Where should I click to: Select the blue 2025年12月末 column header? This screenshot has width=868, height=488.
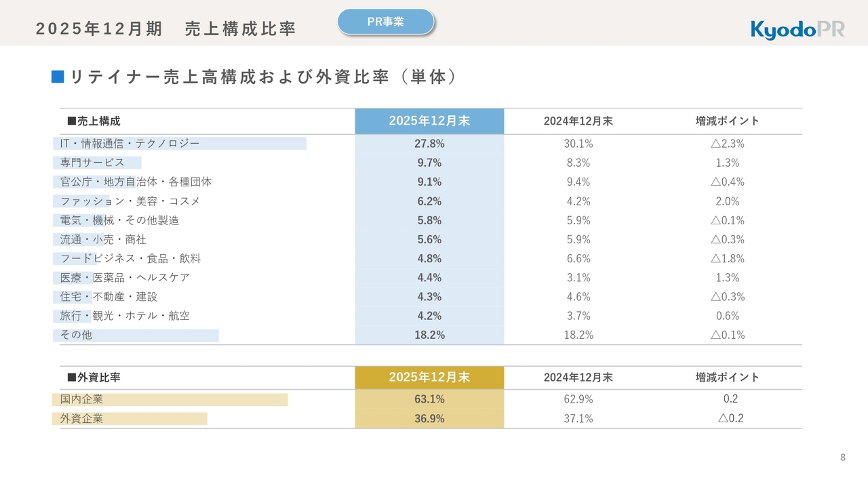point(429,121)
